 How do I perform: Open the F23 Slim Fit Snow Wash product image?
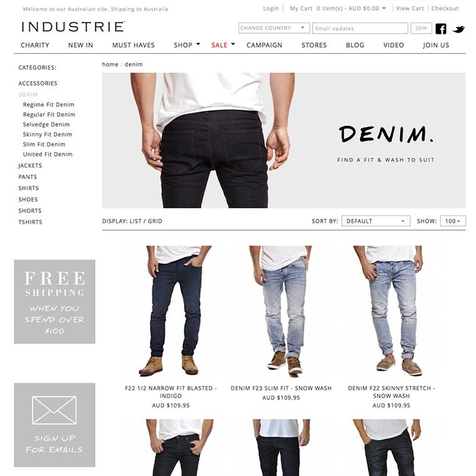coord(281,311)
